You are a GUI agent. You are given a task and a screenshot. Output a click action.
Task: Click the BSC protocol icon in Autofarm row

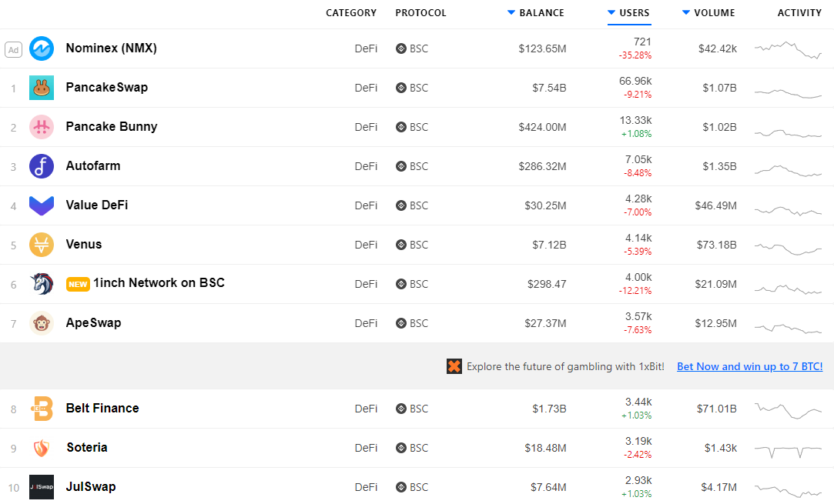tap(401, 166)
